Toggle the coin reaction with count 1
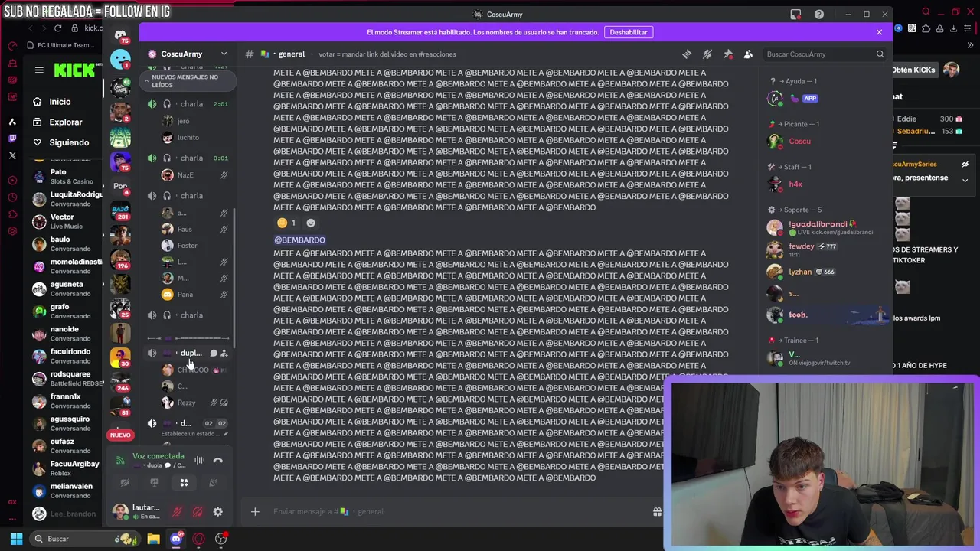The height and width of the screenshot is (551, 980). [287, 223]
